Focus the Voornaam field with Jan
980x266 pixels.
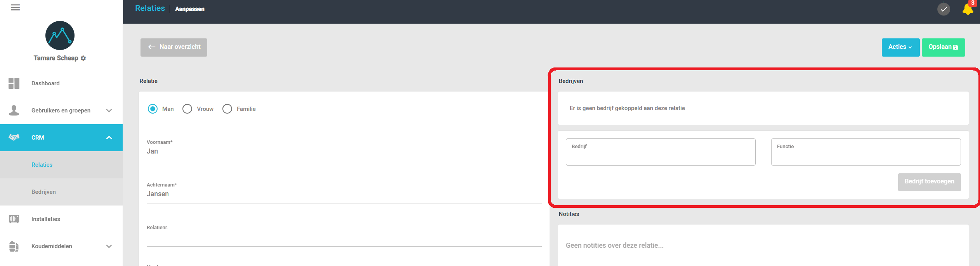[x=344, y=151]
